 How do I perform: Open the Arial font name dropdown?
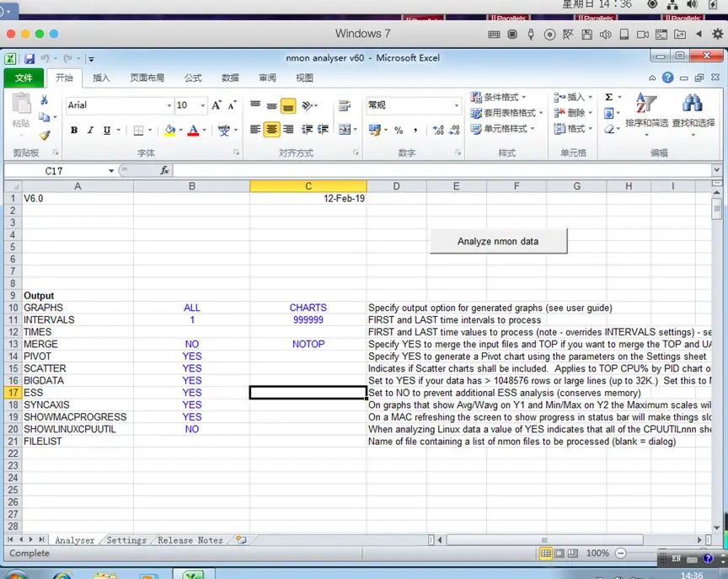(x=169, y=105)
